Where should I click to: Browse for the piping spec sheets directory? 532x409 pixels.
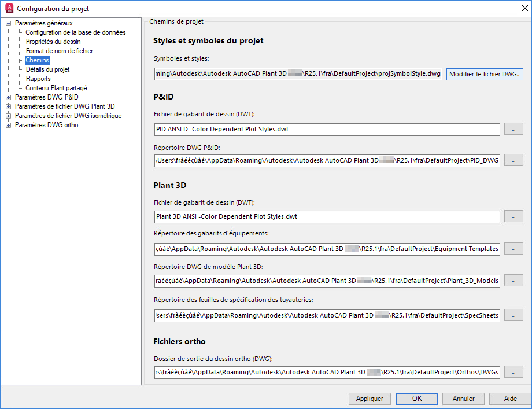click(x=513, y=315)
